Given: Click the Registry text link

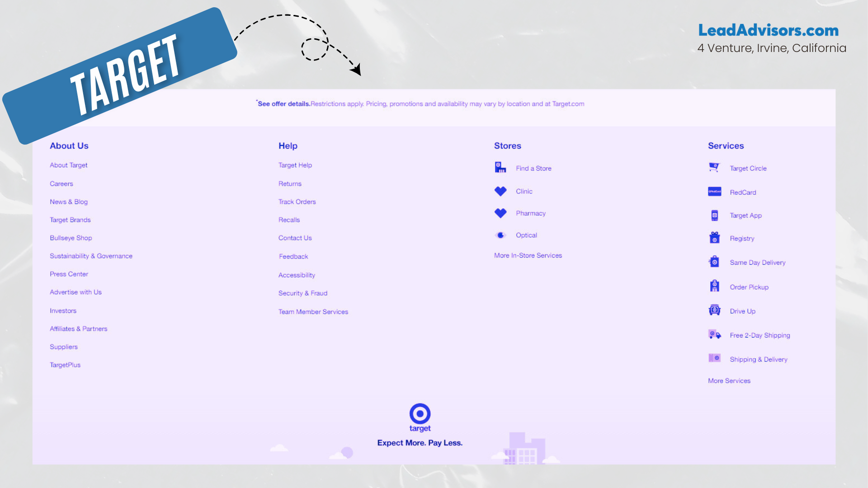Looking at the screenshot, I should pyautogui.click(x=742, y=239).
